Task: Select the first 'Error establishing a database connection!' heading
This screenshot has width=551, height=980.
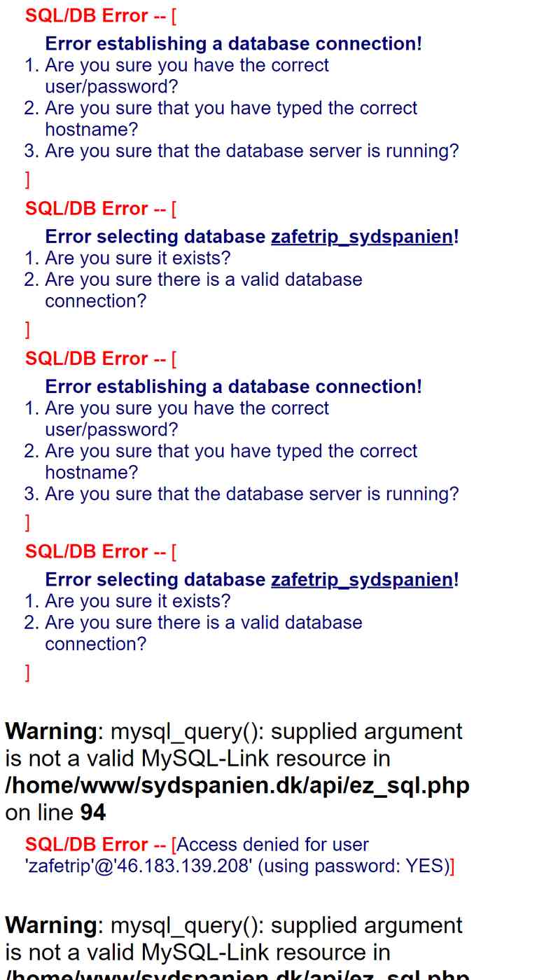Action: click(234, 43)
